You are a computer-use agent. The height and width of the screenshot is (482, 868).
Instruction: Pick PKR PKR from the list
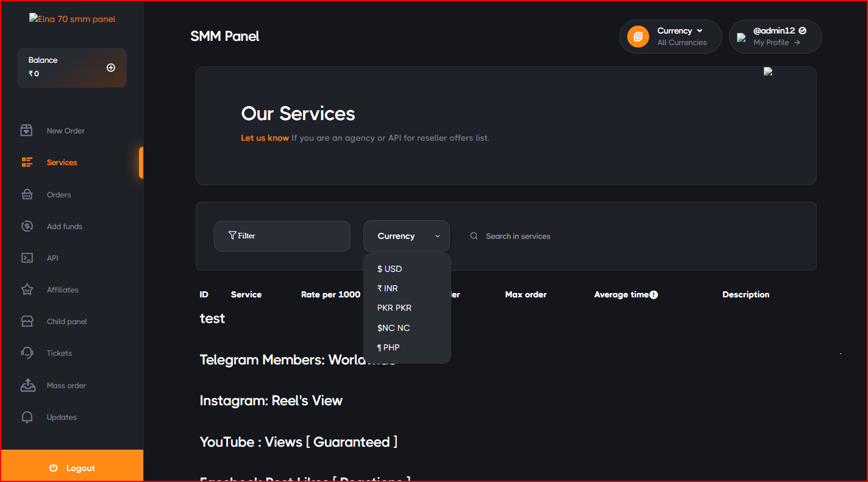(x=394, y=308)
